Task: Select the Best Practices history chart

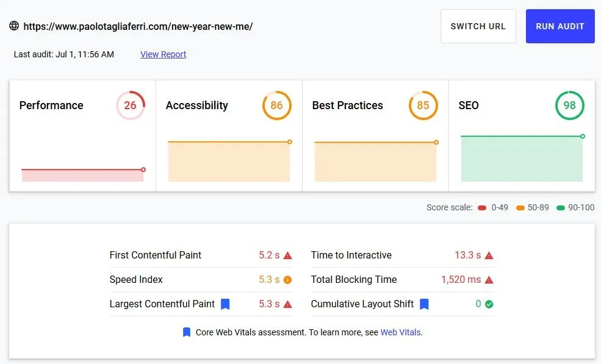Action: (376, 161)
